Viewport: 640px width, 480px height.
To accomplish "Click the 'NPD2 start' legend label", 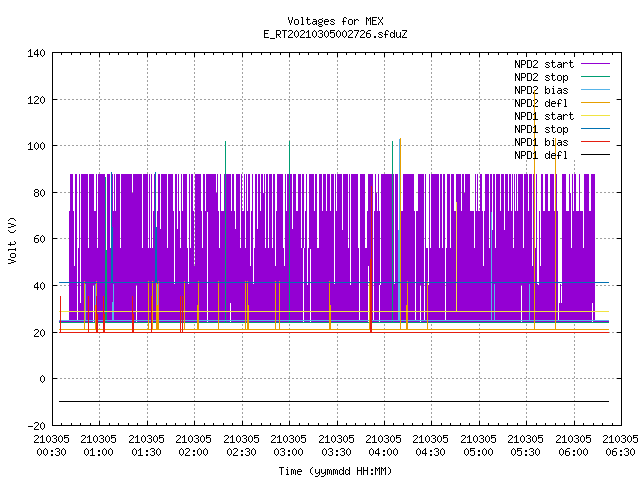I will [x=544, y=64].
